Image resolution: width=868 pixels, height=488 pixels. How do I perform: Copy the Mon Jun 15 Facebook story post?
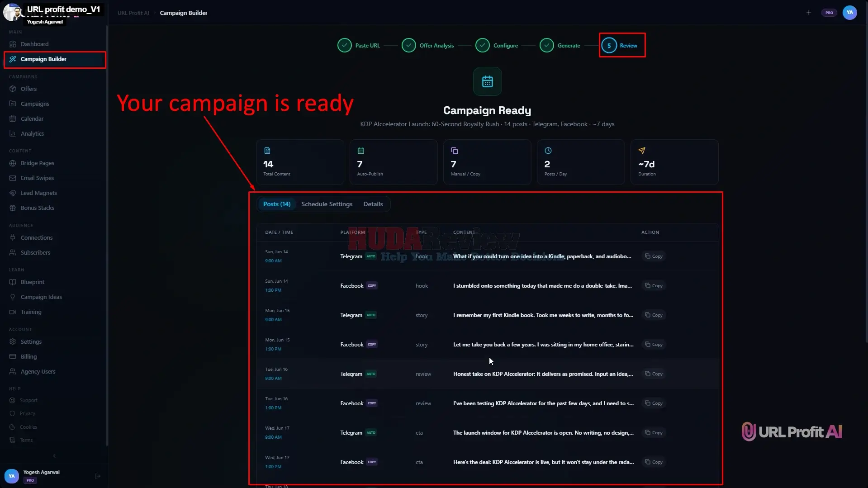[x=653, y=344]
